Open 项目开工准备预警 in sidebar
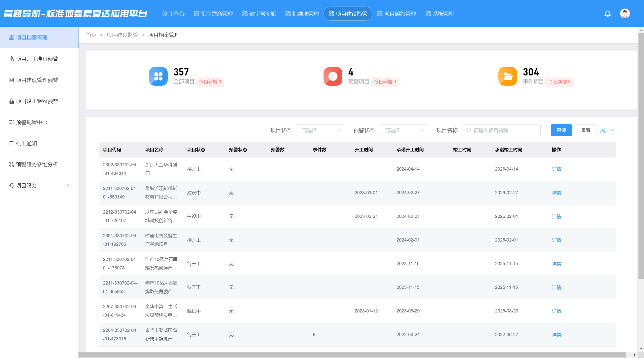 click(x=39, y=59)
